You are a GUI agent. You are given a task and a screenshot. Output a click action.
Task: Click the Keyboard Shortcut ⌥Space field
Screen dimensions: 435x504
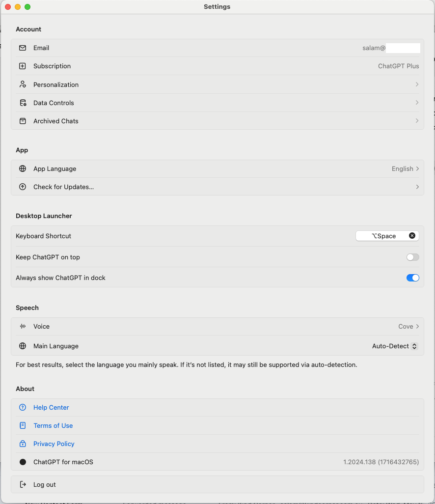coord(387,236)
